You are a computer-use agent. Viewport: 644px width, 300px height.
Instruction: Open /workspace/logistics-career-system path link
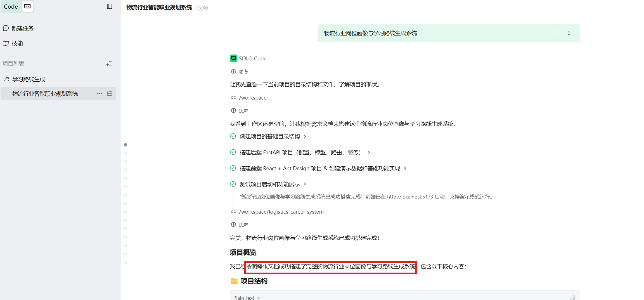[x=281, y=212]
